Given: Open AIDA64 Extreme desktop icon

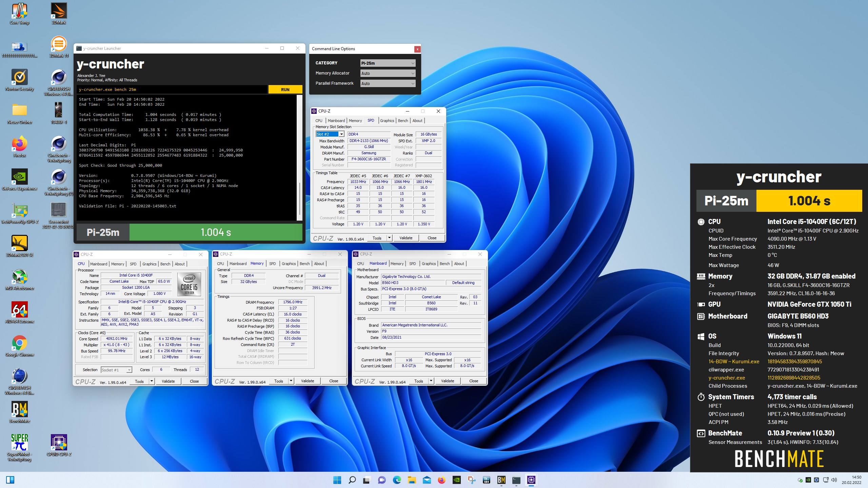Looking at the screenshot, I should (19, 312).
